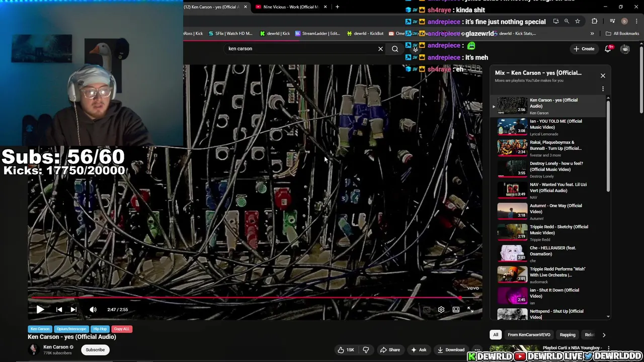
Task: Bookmark this page with star icon
Action: [578, 21]
